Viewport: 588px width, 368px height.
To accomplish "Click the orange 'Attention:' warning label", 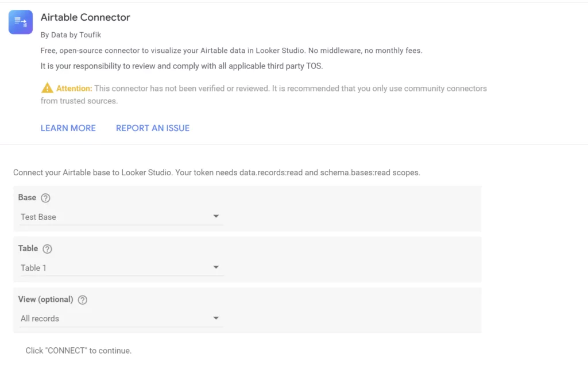I will [74, 89].
